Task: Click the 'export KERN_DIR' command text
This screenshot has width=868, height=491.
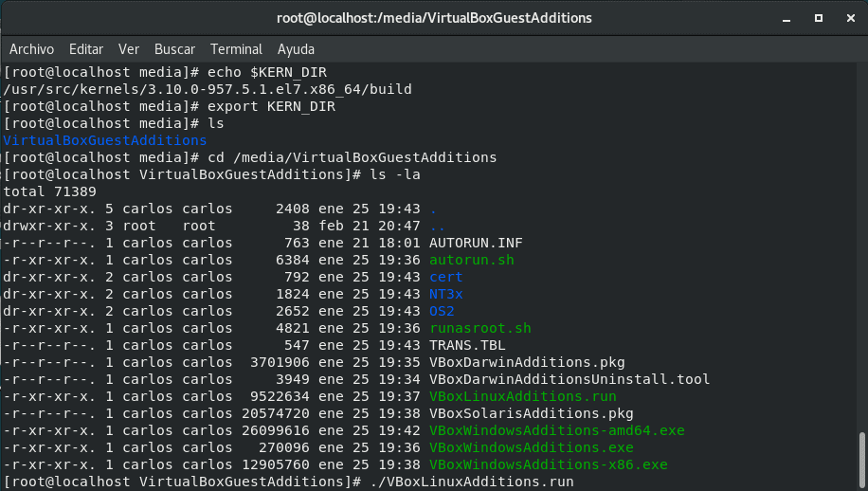Action: click(271, 106)
